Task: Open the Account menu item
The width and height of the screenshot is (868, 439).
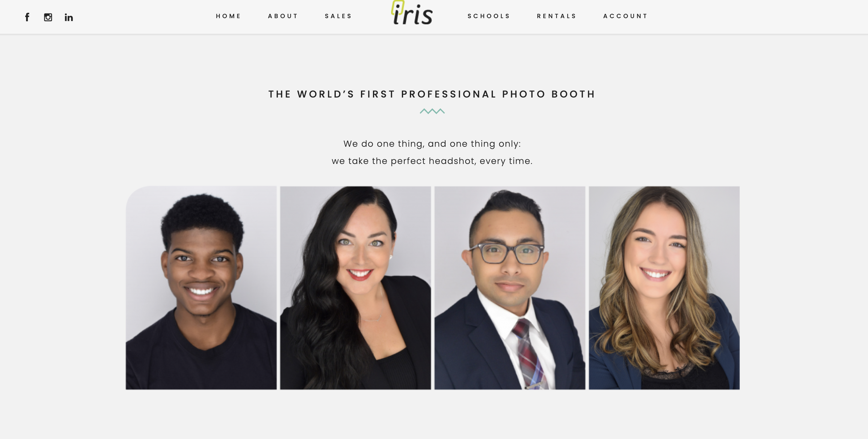Action: 625,16
